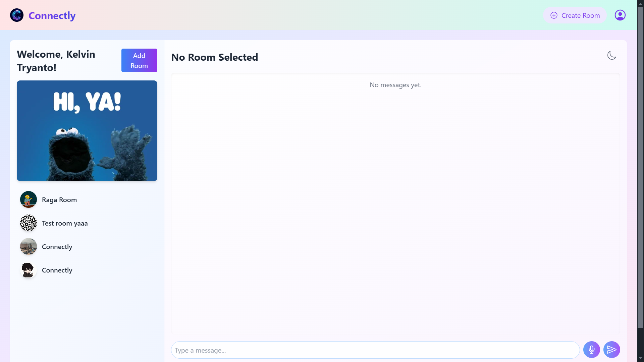Click the page vertical scrollbar thumb
This screenshot has height=362, width=644.
pyautogui.click(x=640, y=168)
